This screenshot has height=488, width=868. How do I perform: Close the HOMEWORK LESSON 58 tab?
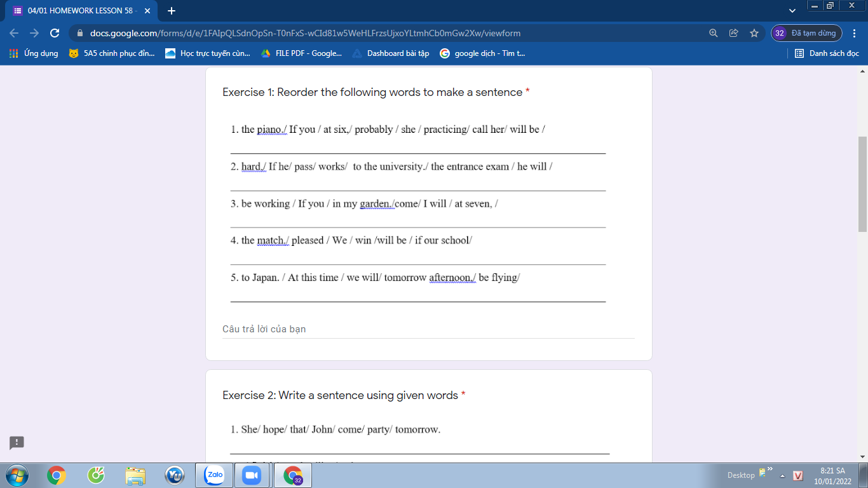tap(147, 11)
